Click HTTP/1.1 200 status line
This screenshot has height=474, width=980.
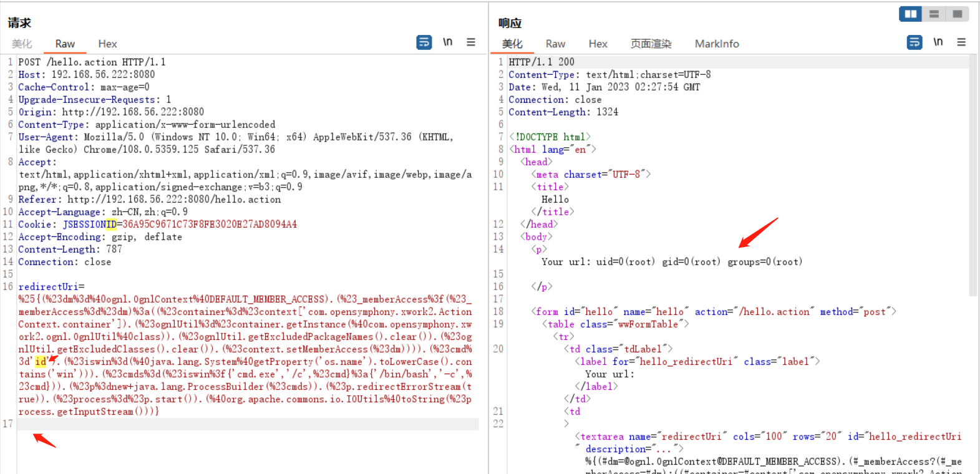[541, 62]
